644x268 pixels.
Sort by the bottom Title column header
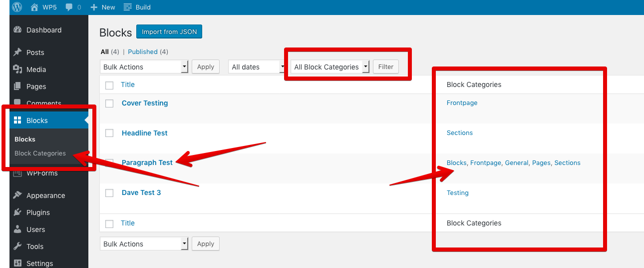coord(128,223)
